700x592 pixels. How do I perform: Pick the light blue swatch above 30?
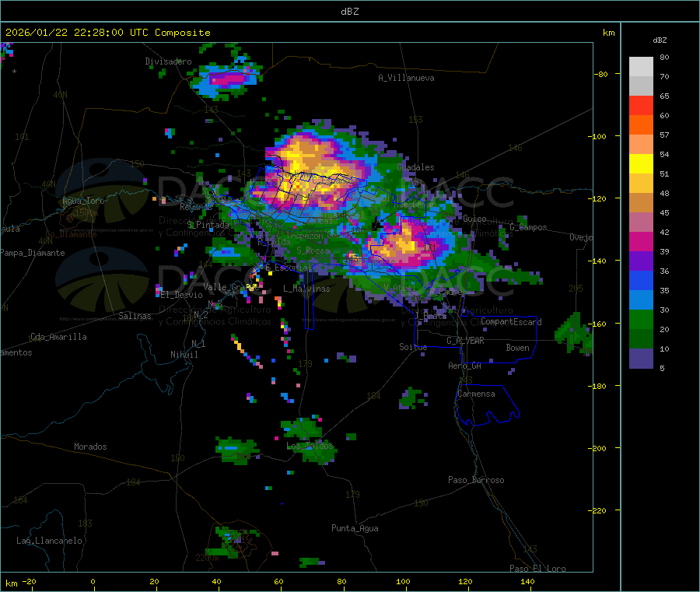click(641, 300)
